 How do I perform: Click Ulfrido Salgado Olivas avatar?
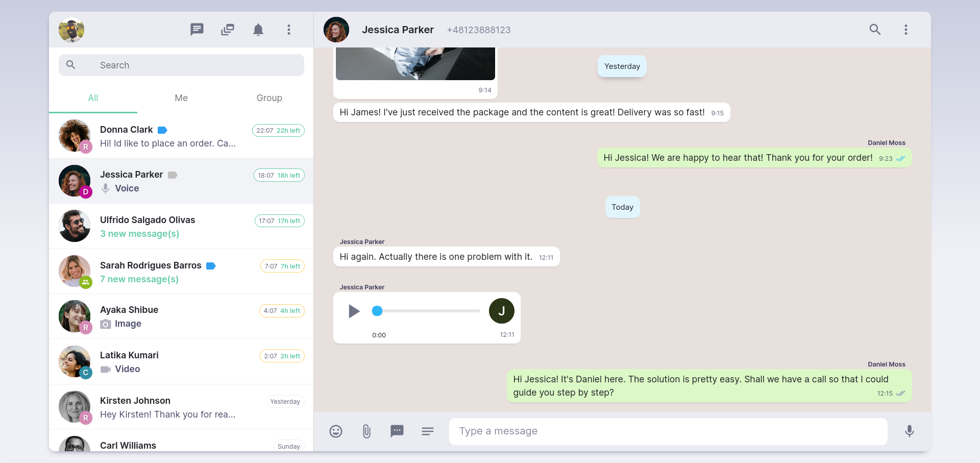click(75, 226)
